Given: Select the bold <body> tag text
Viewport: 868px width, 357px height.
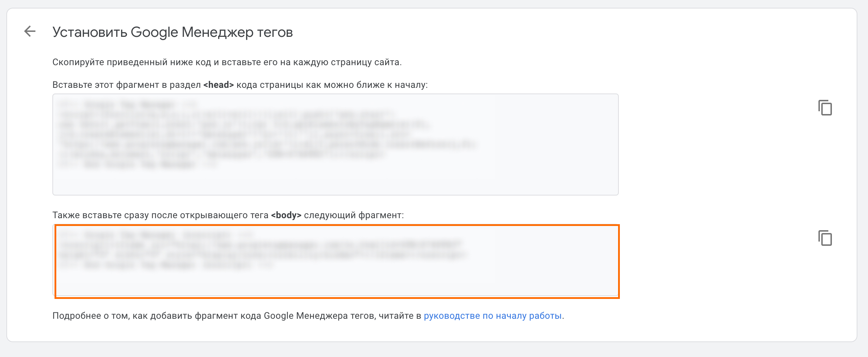Looking at the screenshot, I should click(286, 215).
